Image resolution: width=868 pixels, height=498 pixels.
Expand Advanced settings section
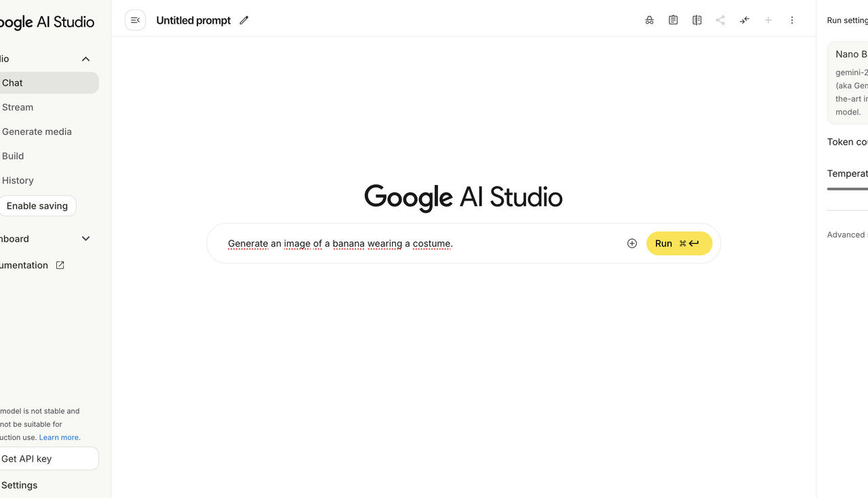coord(848,234)
